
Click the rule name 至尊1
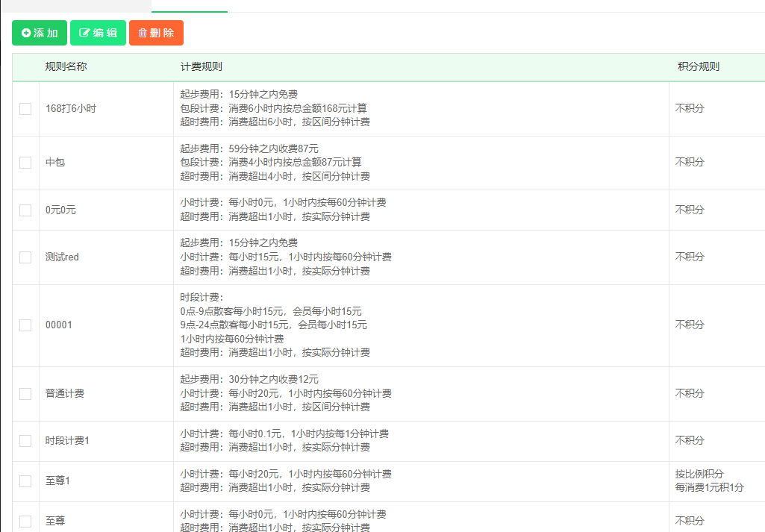click(x=57, y=481)
